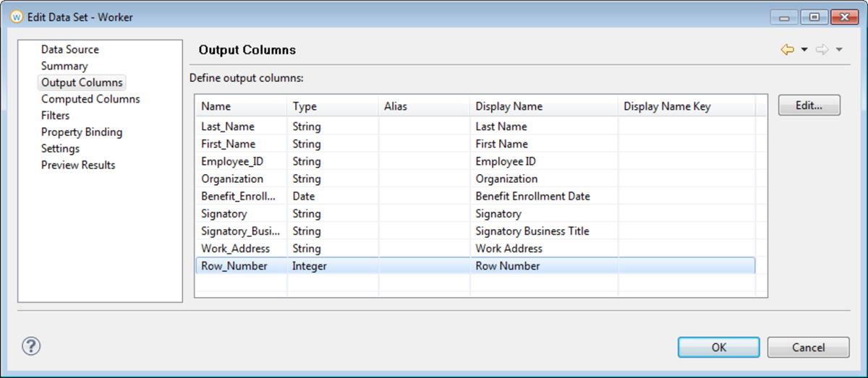Close the Edit Data Set dialog
This screenshot has height=378, width=868.
pos(843,17)
